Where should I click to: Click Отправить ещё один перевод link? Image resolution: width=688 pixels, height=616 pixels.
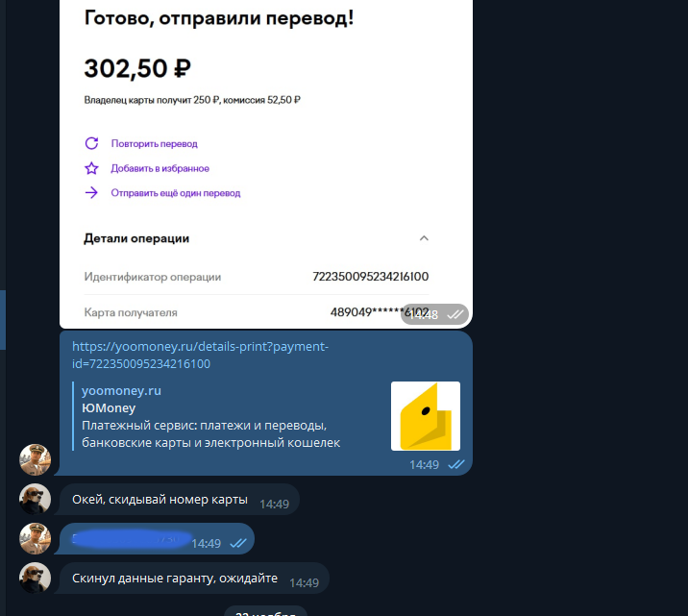pyautogui.click(x=176, y=193)
